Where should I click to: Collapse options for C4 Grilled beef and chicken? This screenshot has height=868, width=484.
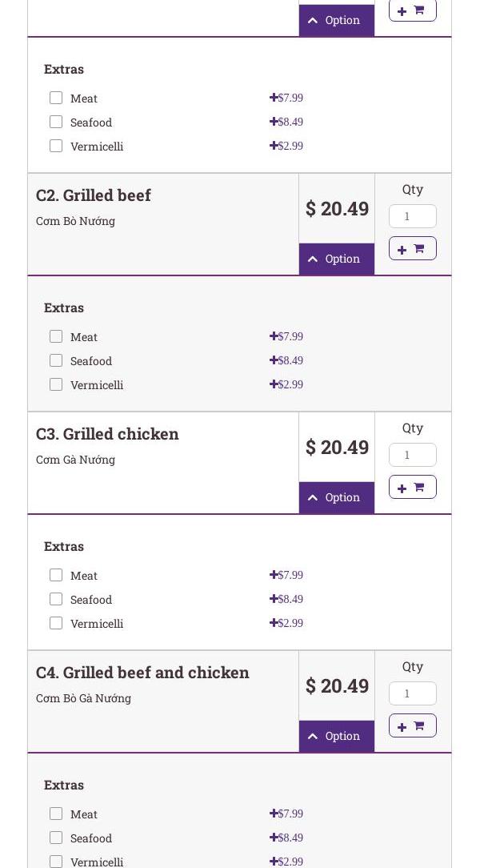(x=336, y=736)
